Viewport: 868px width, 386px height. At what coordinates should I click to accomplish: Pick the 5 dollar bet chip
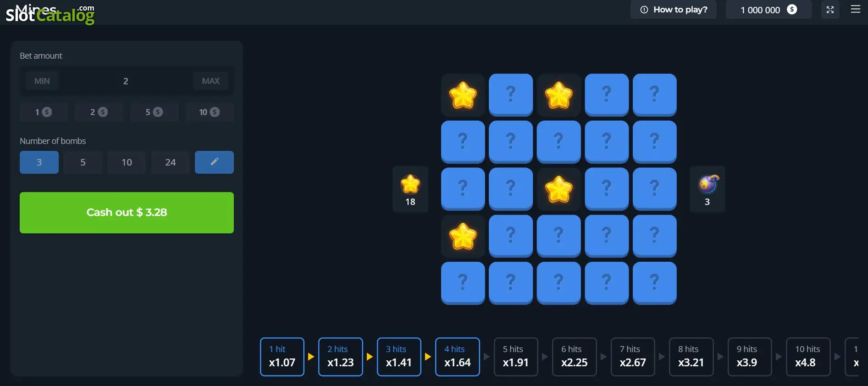coord(154,112)
